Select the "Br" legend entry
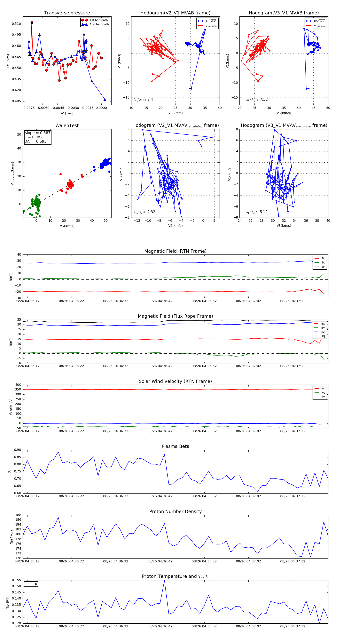Viewport: 351px width, 644px height. [x=320, y=259]
